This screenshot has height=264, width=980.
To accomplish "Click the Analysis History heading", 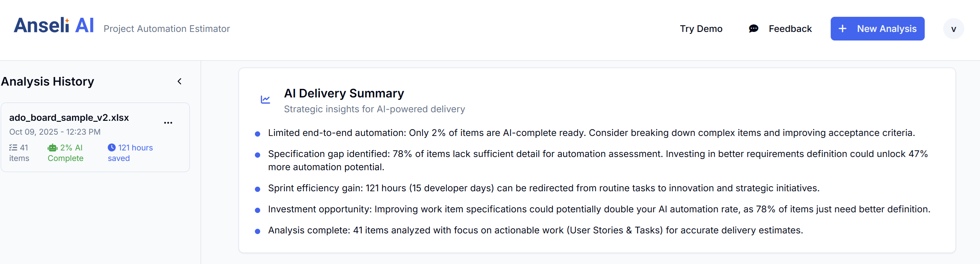I will coord(47,82).
